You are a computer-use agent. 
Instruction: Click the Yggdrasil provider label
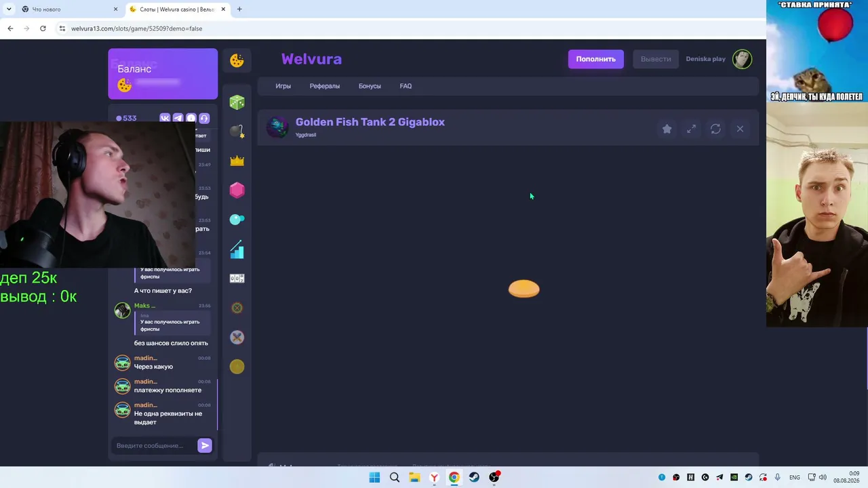tap(306, 135)
